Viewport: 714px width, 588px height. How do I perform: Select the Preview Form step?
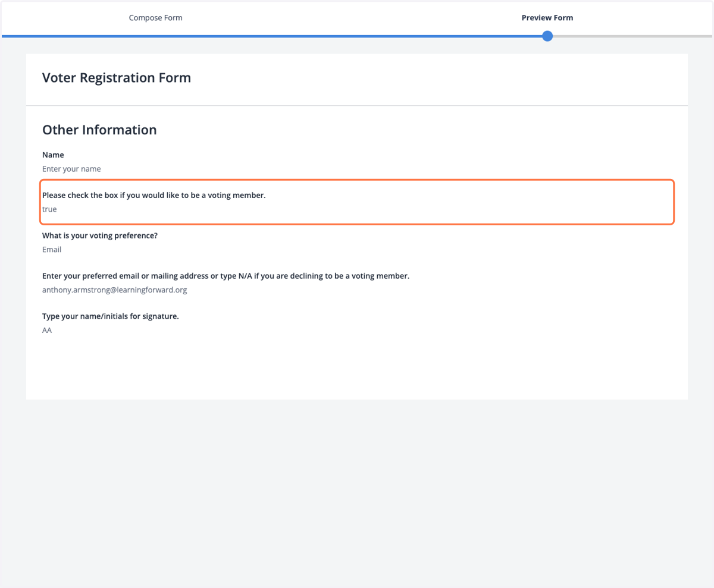pyautogui.click(x=547, y=18)
